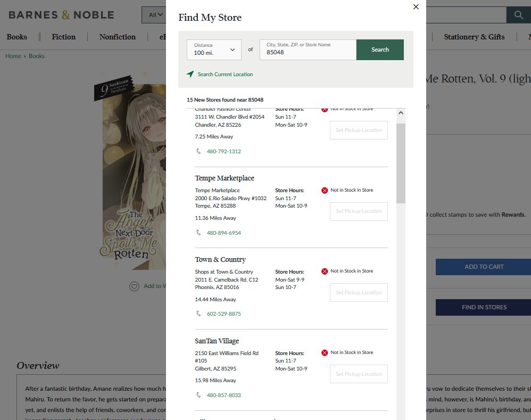Click the magnifying glass search icon in header

pyautogui.click(x=518, y=15)
